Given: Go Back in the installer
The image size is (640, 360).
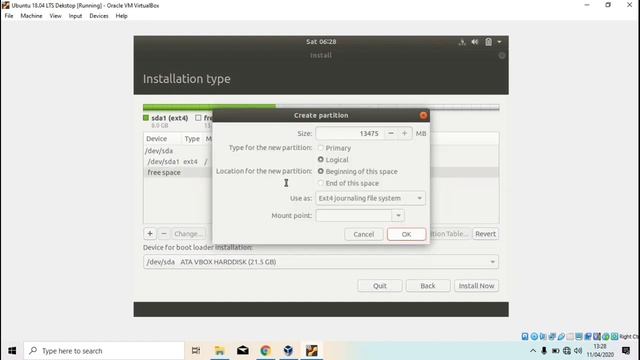Looking at the screenshot, I should click(x=428, y=286).
